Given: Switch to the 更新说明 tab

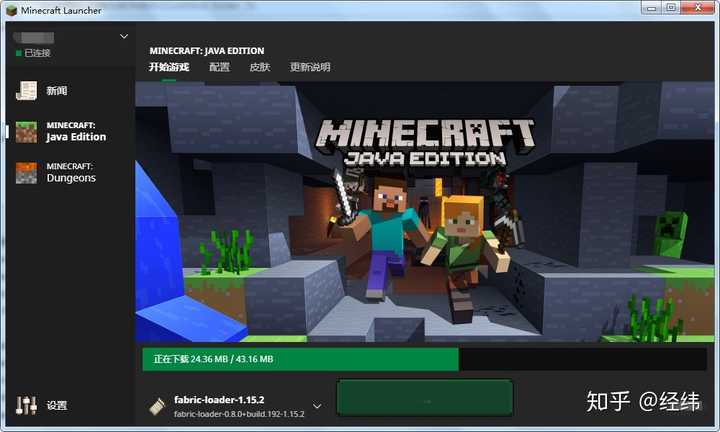Looking at the screenshot, I should coord(310,67).
